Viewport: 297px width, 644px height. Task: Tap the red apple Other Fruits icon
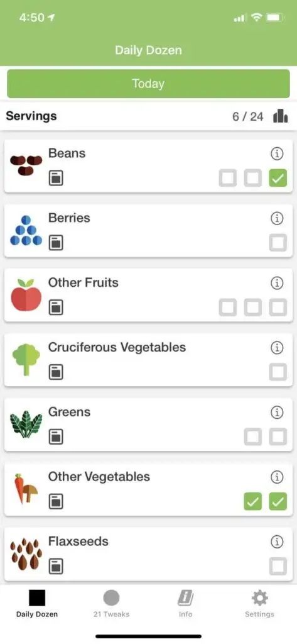(26, 295)
